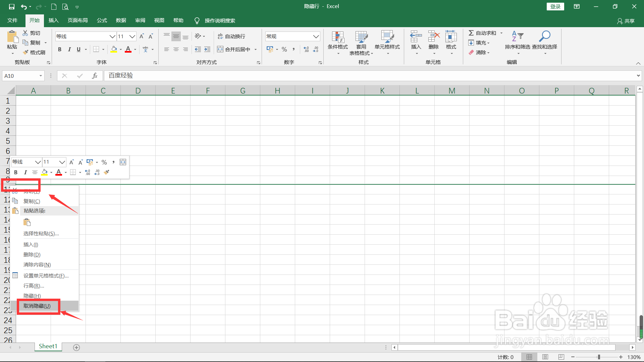
Task: Click the Cut scissors icon in ribbon
Action: 25,33
